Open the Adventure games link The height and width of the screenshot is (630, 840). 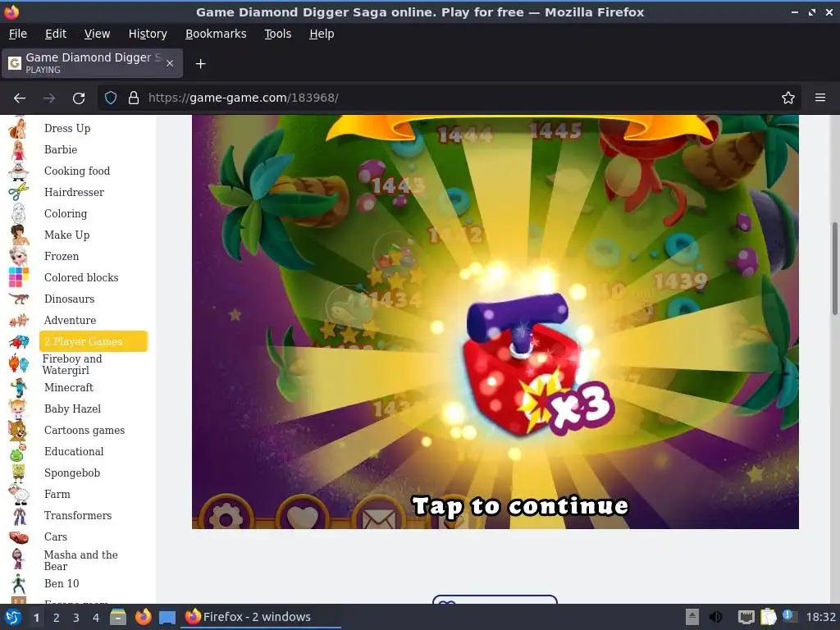coord(71,321)
